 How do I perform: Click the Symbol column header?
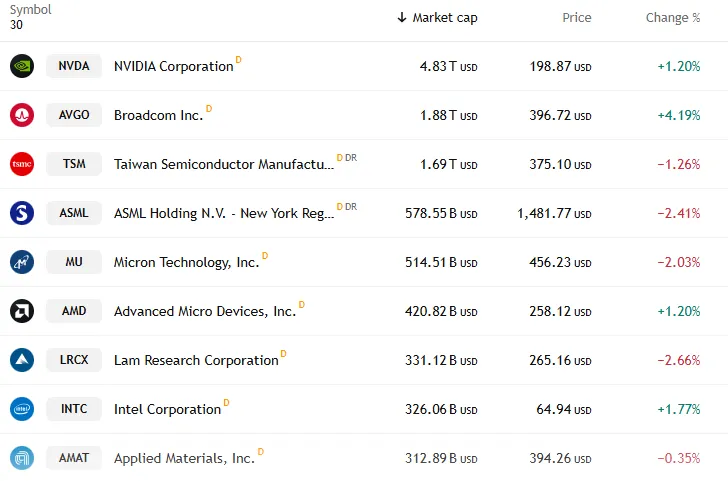(31, 10)
